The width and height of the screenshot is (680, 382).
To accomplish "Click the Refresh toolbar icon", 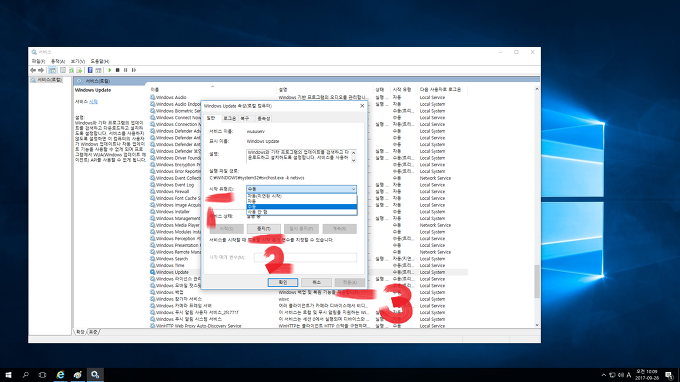I will (x=71, y=70).
